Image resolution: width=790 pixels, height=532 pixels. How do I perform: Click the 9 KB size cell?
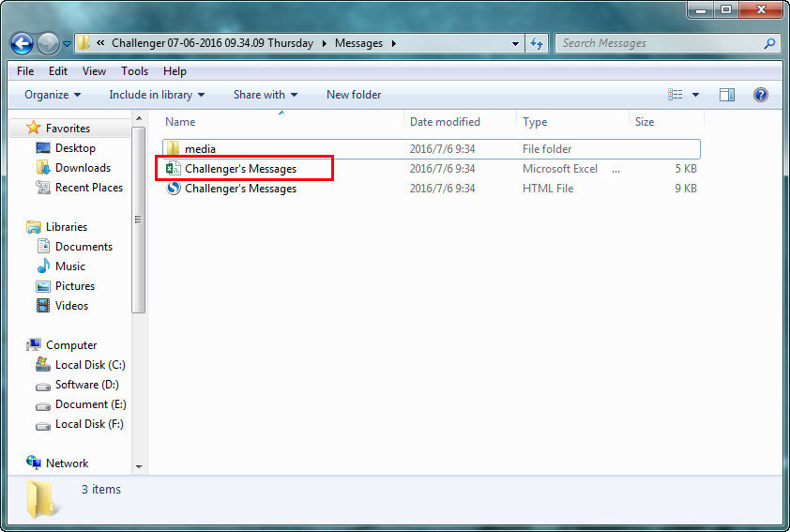click(686, 189)
